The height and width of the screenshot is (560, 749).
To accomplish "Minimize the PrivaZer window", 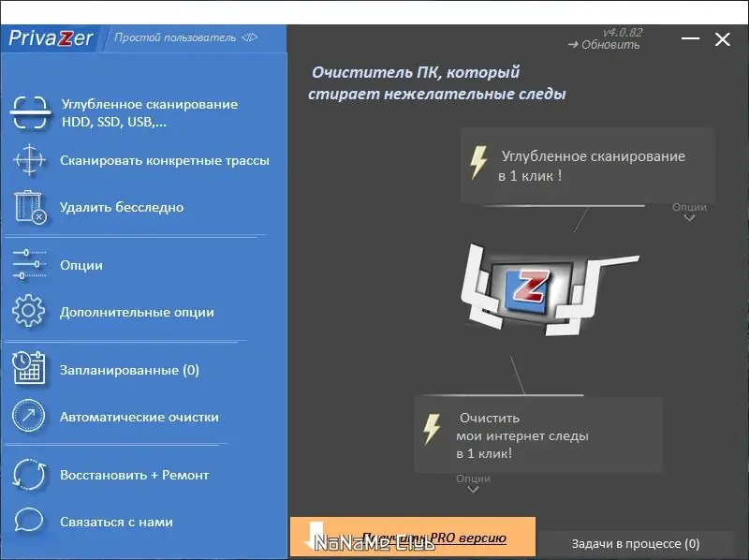I will point(690,38).
